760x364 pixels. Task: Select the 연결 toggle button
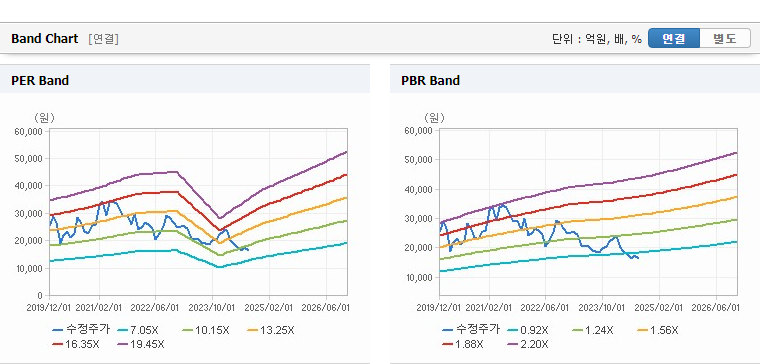[x=674, y=38]
